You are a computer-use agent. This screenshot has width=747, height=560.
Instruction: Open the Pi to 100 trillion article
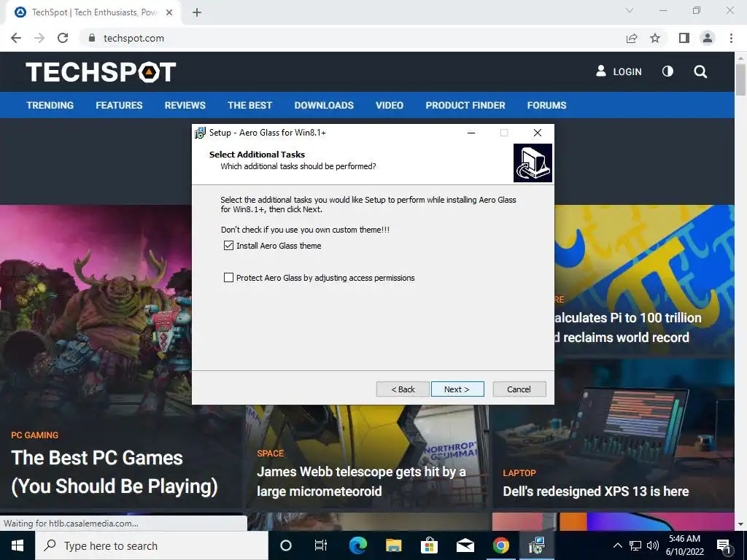pyautogui.click(x=628, y=327)
